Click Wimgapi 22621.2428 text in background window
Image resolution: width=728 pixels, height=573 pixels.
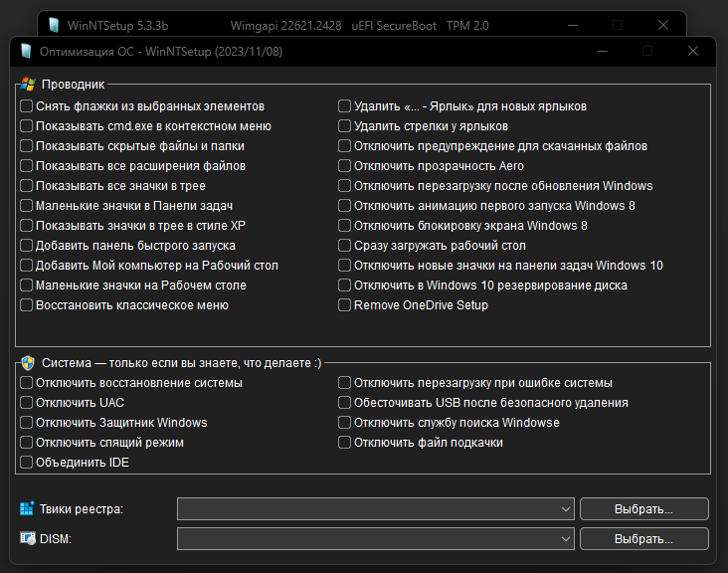pos(286,26)
